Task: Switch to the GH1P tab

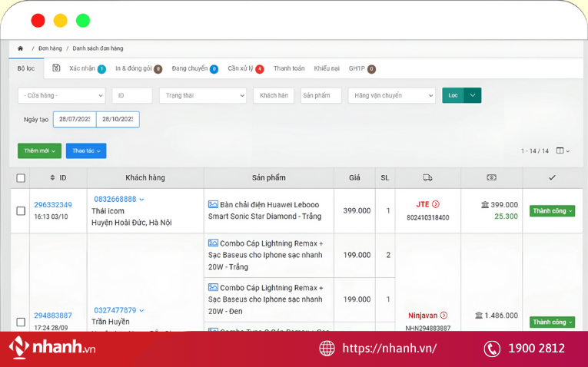Action: pyautogui.click(x=362, y=68)
